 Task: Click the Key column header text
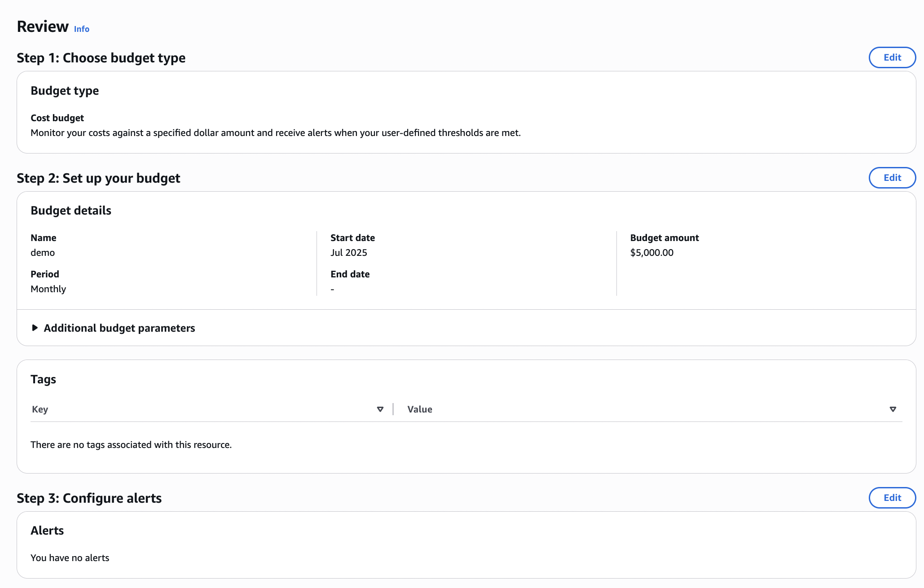(40, 409)
